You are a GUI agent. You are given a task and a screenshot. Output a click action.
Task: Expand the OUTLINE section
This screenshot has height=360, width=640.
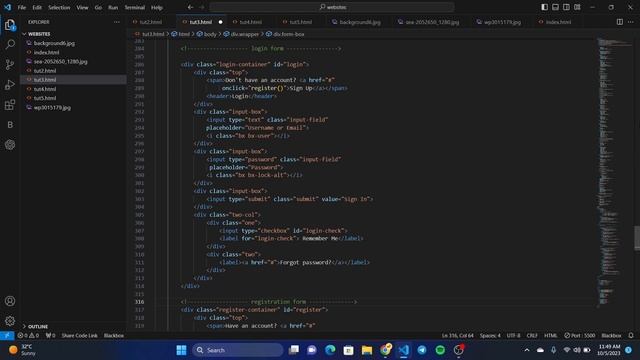(38, 327)
